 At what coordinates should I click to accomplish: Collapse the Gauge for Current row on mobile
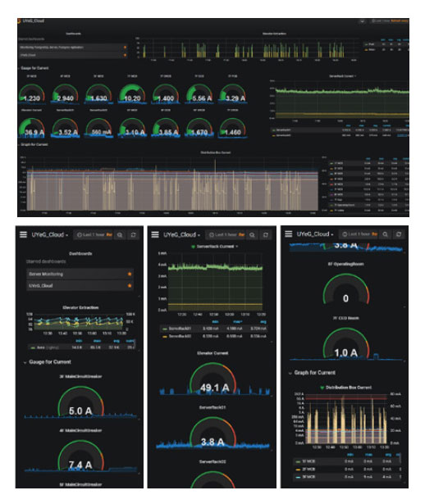point(47,362)
